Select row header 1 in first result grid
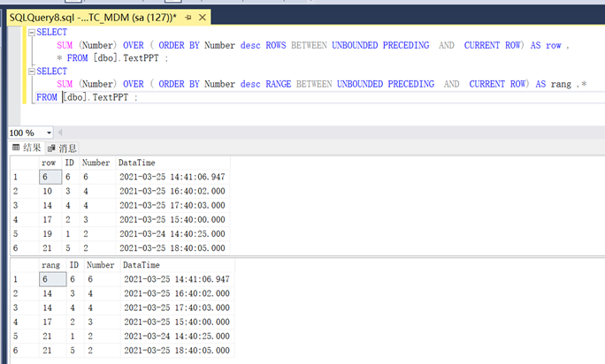605x364 pixels. point(24,177)
